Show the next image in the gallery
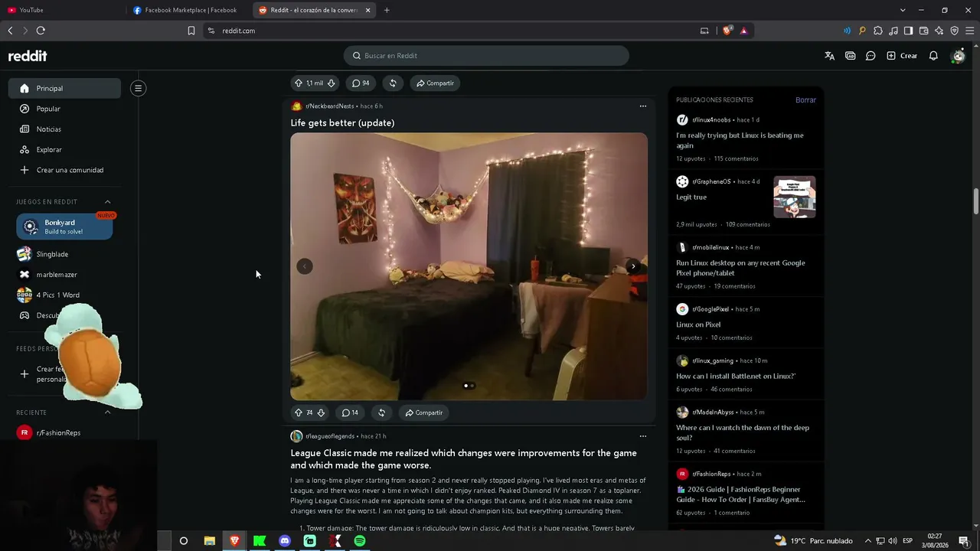Screen dimensions: 980x551 (633, 266)
